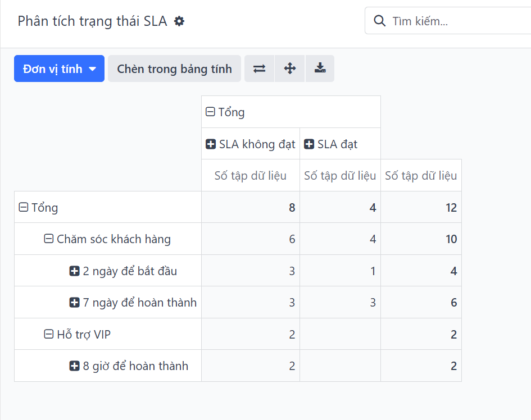Click the Phân tích trạng thái SLA title
Screen dimensions: 531x420
93,21
